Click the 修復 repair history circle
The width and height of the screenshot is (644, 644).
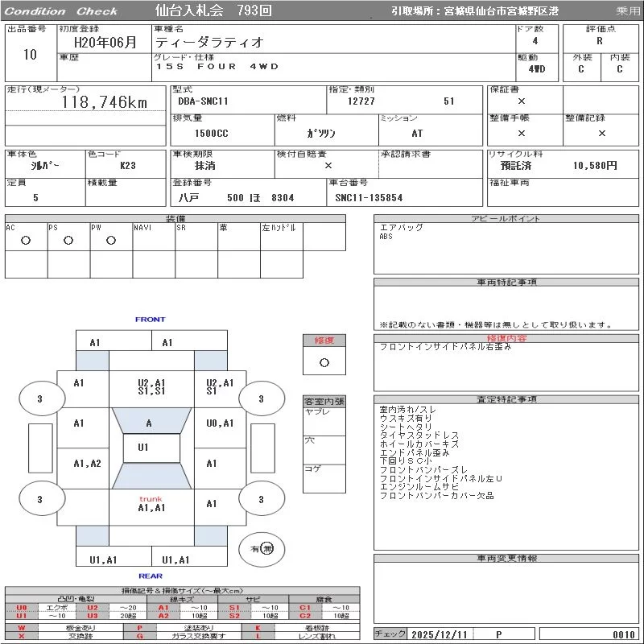pos(324,362)
